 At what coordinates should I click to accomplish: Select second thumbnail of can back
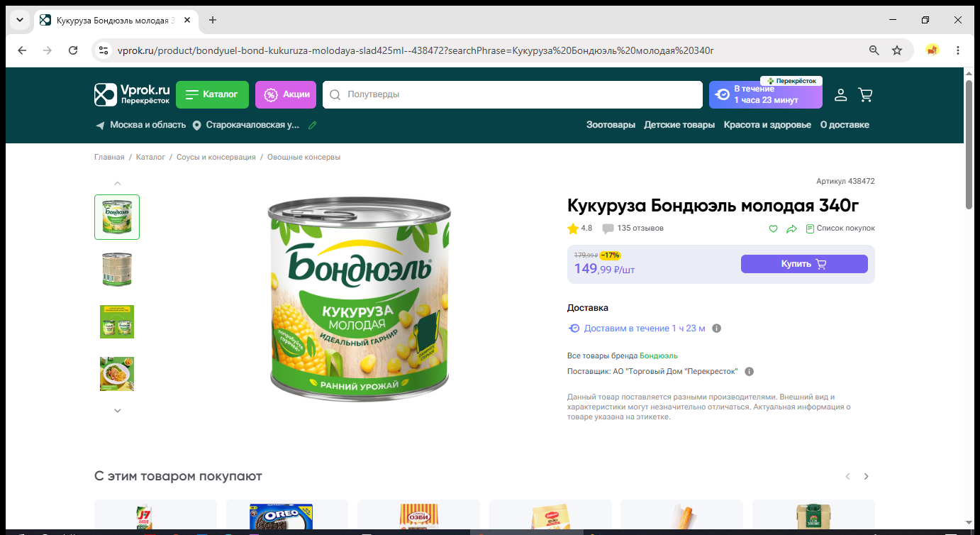117,270
